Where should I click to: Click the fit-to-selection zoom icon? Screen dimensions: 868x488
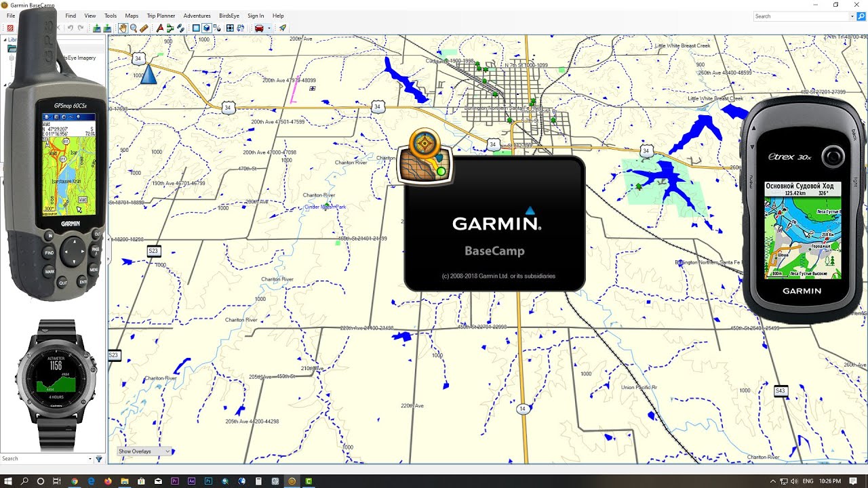pyautogui.click(x=230, y=28)
